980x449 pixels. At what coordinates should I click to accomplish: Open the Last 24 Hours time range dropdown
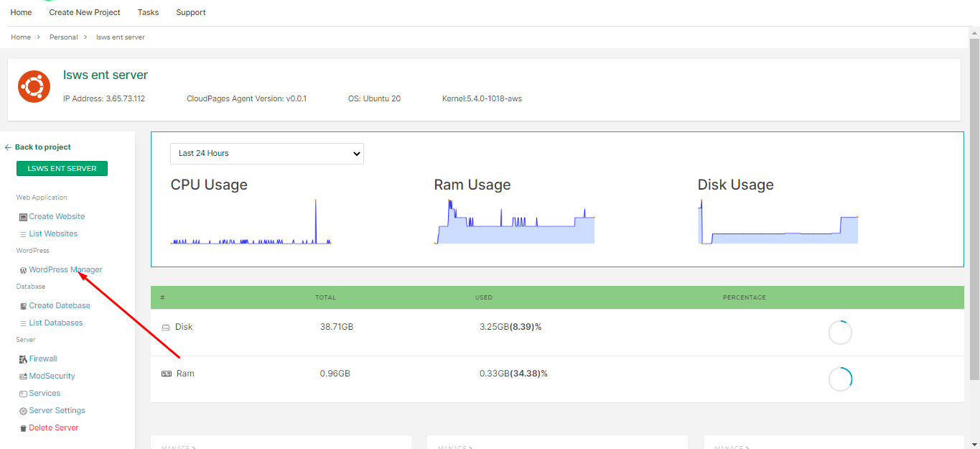266,154
